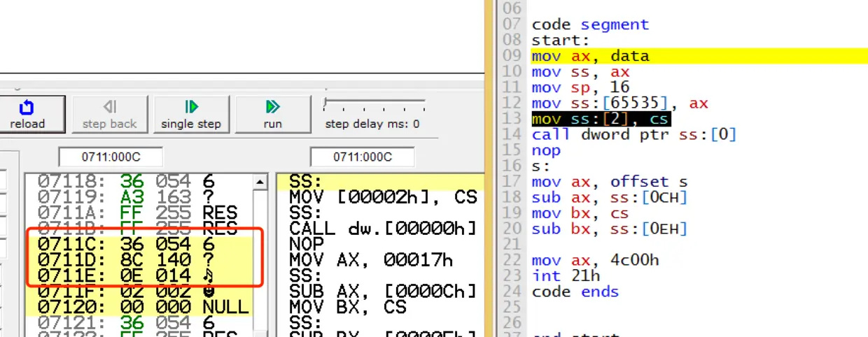Select memory row 0711A: FF 255 RES
Screen dimensions: 868x337
(x=138, y=213)
